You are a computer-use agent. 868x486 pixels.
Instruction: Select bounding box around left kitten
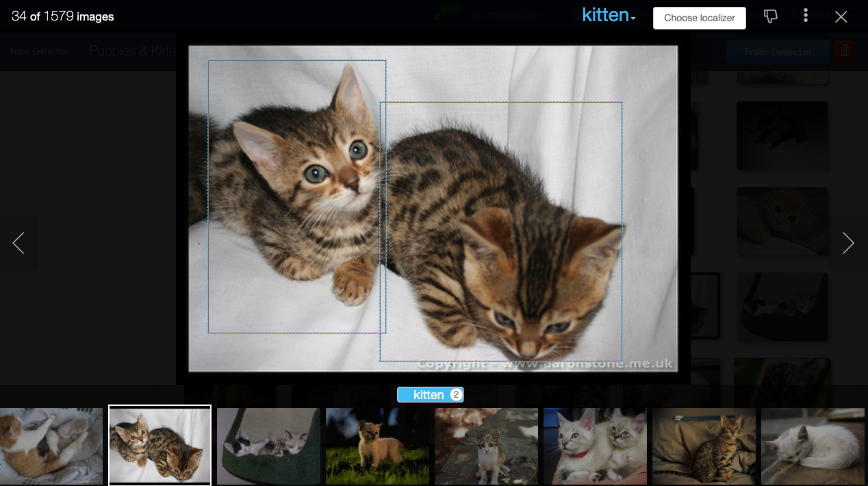(297, 196)
